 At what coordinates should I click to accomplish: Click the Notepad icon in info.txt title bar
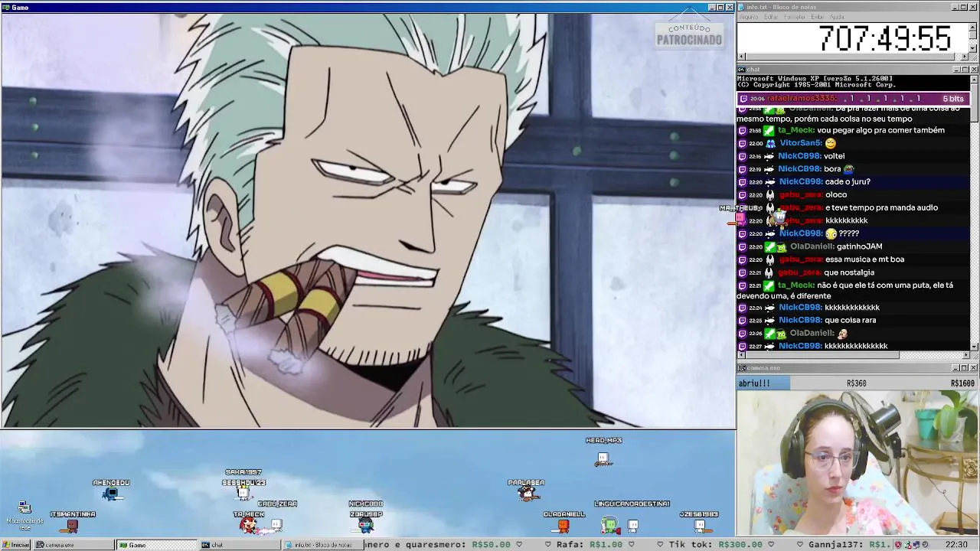(742, 7)
